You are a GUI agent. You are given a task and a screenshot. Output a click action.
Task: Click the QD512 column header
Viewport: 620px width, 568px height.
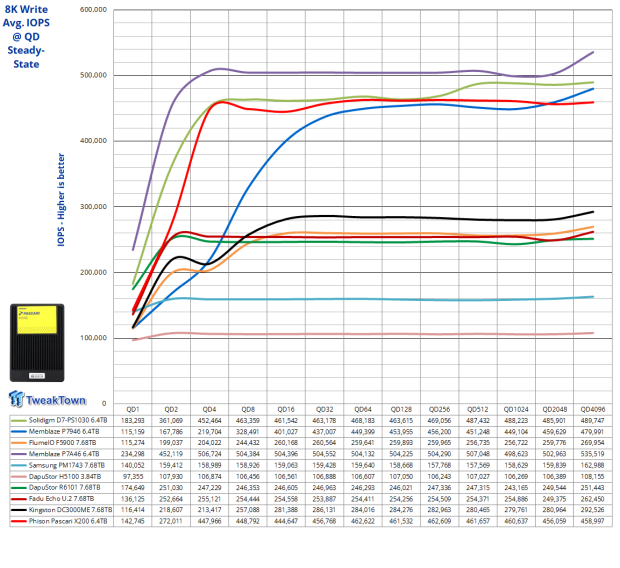tap(478, 409)
